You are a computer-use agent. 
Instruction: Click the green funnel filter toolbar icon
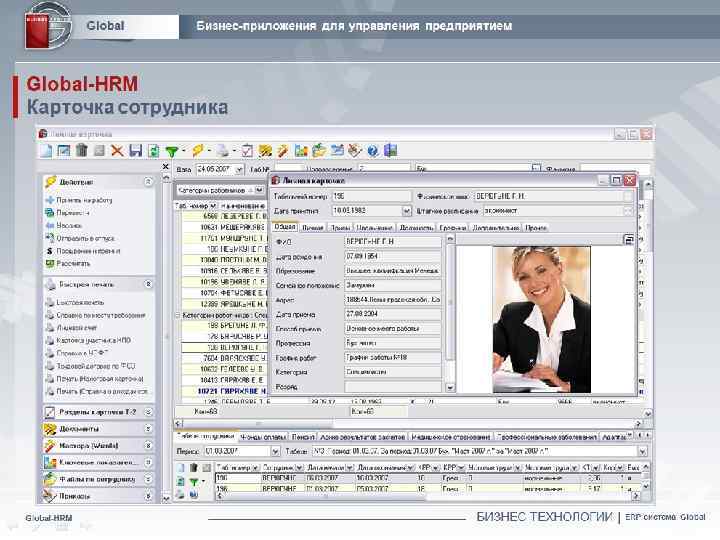(172, 151)
